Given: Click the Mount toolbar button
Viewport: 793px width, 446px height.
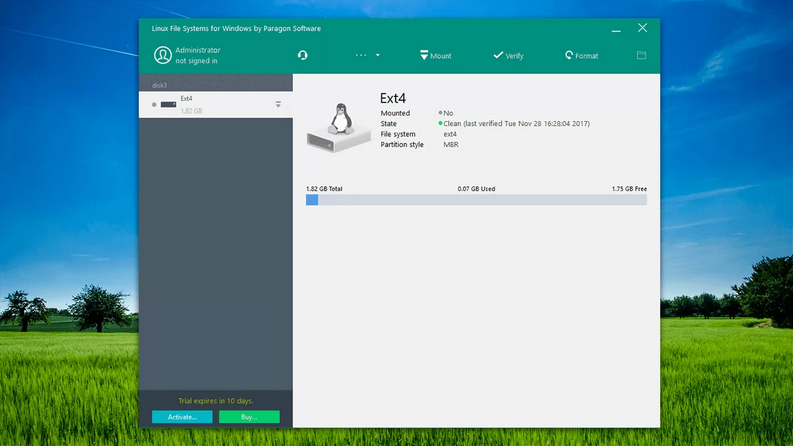Looking at the screenshot, I should [x=435, y=56].
